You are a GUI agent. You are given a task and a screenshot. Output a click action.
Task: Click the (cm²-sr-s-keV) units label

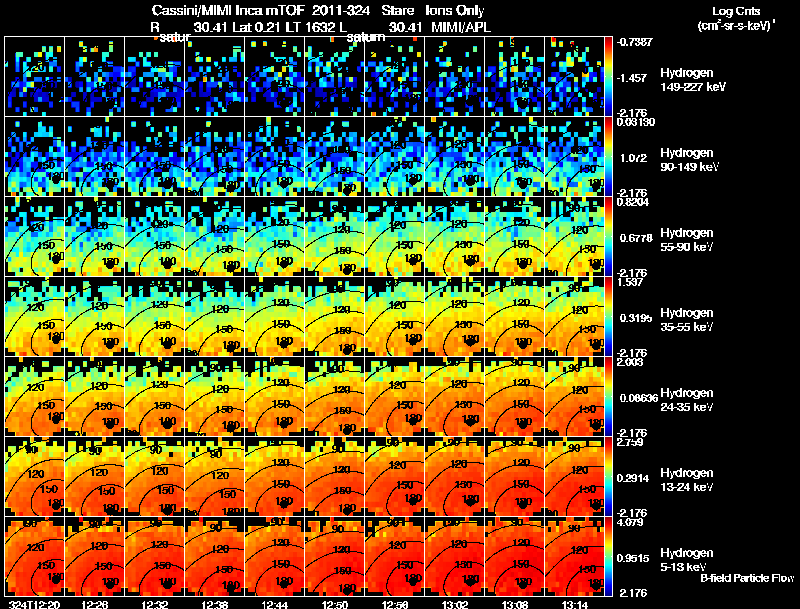tap(735, 25)
